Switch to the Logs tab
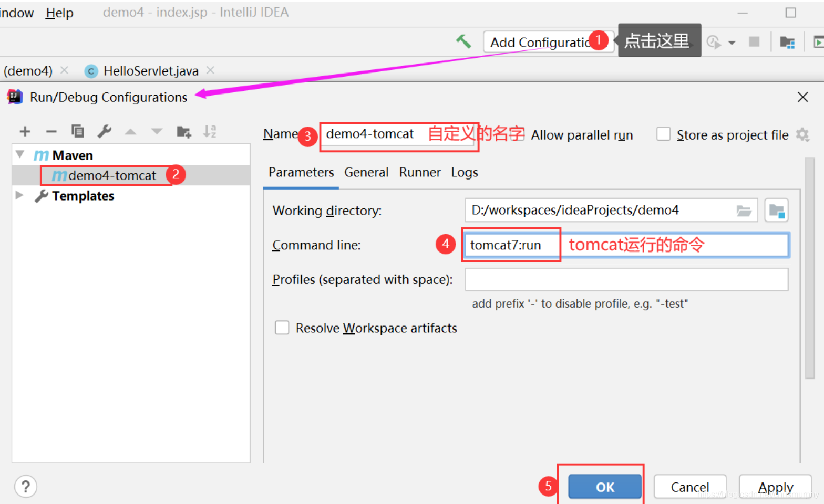 point(465,172)
